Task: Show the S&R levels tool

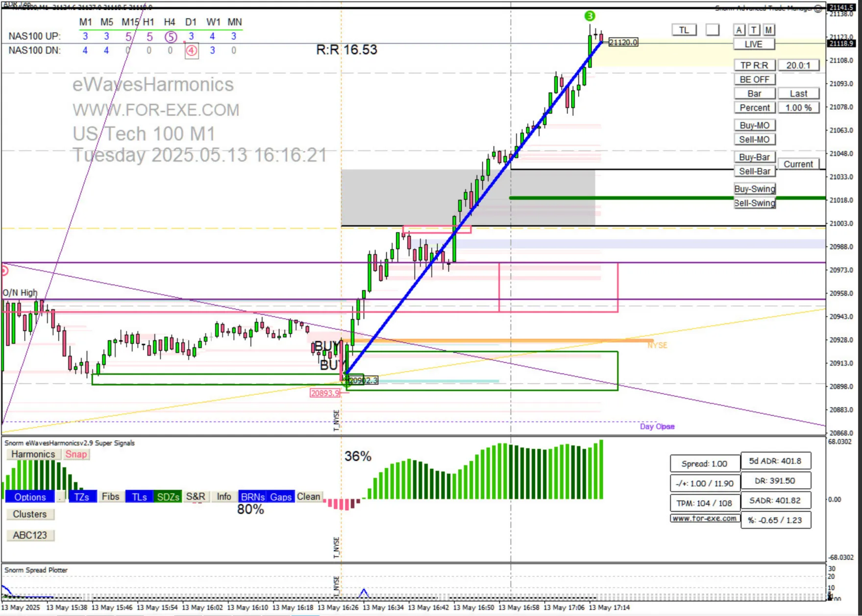Action: click(196, 497)
